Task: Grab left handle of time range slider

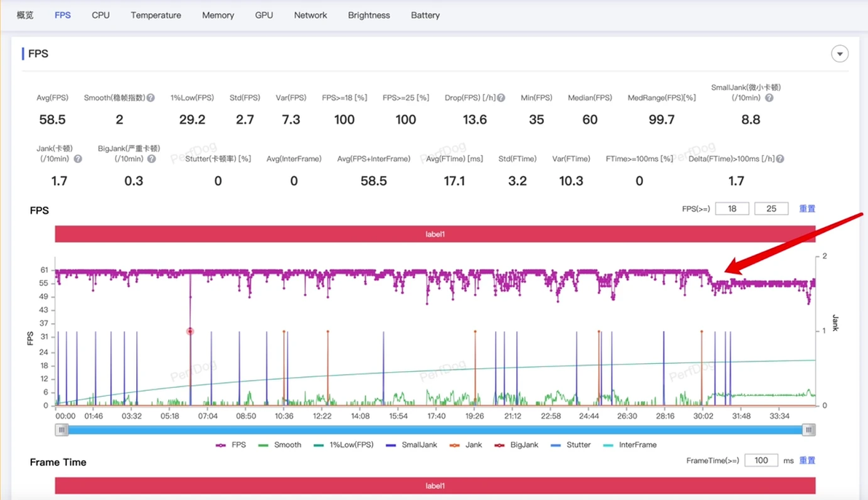Action: click(61, 429)
